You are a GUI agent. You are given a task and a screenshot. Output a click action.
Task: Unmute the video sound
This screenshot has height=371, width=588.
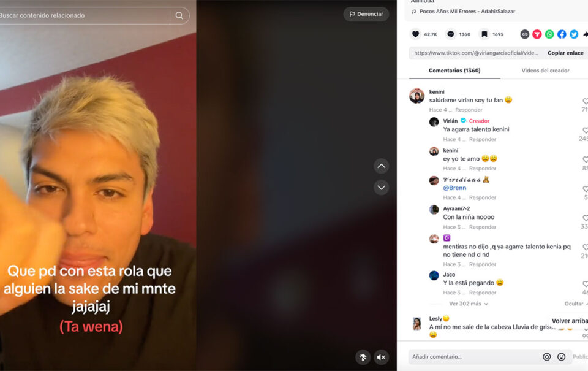click(x=382, y=357)
